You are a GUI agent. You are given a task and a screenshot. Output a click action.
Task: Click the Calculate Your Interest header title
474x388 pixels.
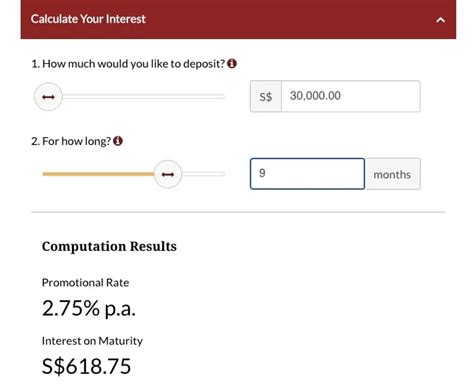point(88,19)
